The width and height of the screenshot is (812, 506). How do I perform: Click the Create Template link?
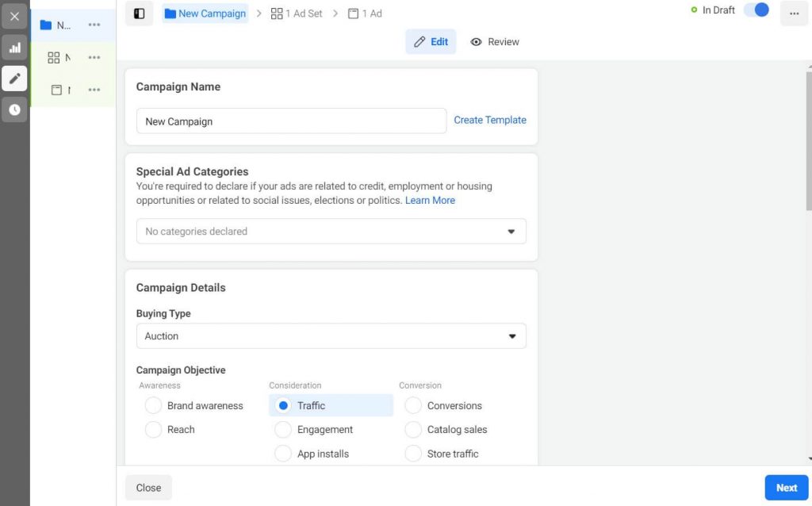pos(489,120)
